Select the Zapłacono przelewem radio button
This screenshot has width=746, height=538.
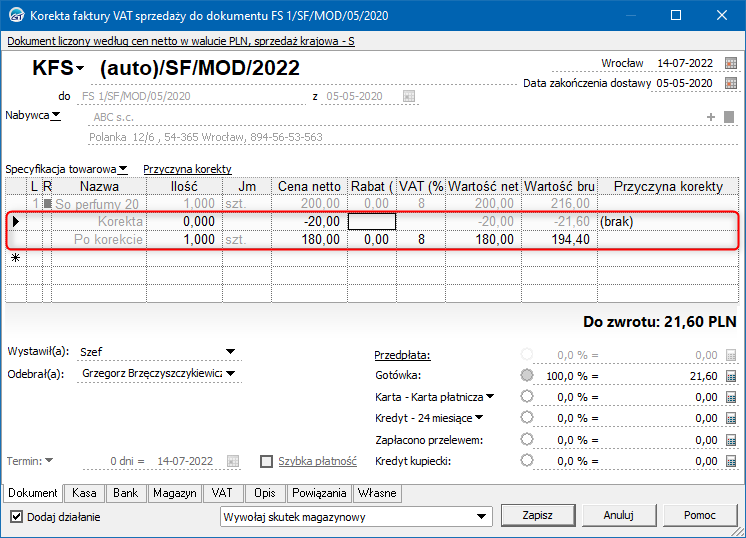(527, 439)
